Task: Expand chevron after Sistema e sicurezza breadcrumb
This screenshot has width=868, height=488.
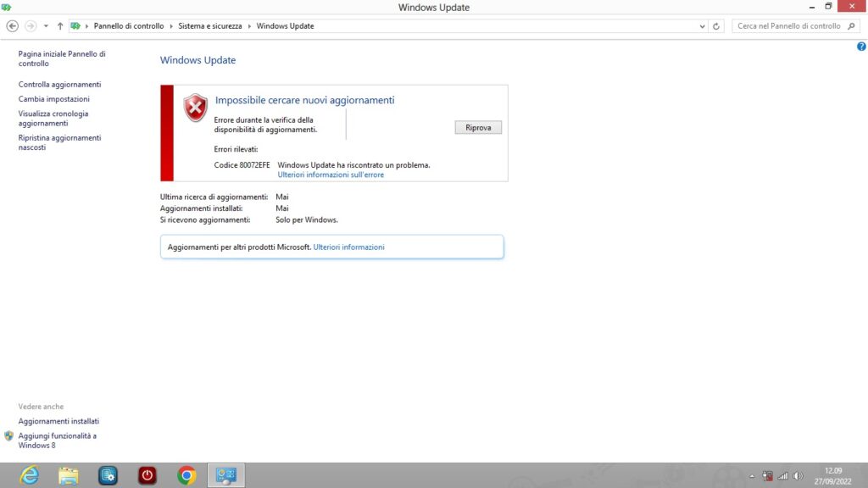Action: tap(249, 26)
